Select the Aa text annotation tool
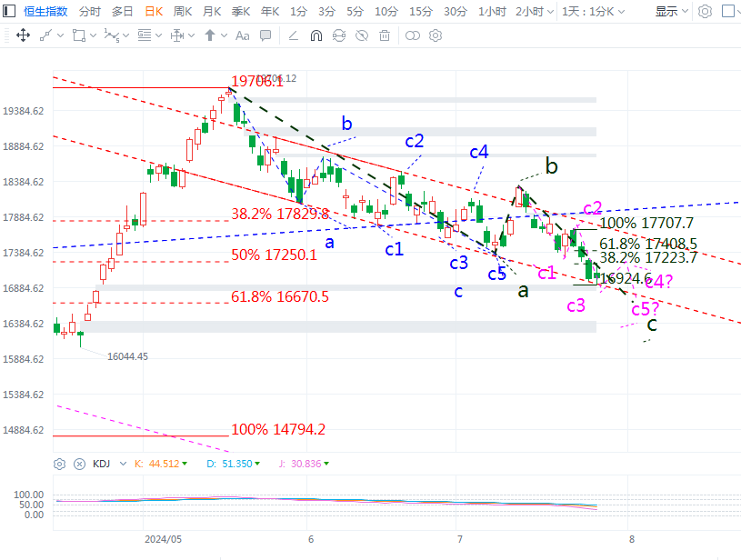Image resolution: width=741 pixels, height=560 pixels. pyautogui.click(x=243, y=35)
